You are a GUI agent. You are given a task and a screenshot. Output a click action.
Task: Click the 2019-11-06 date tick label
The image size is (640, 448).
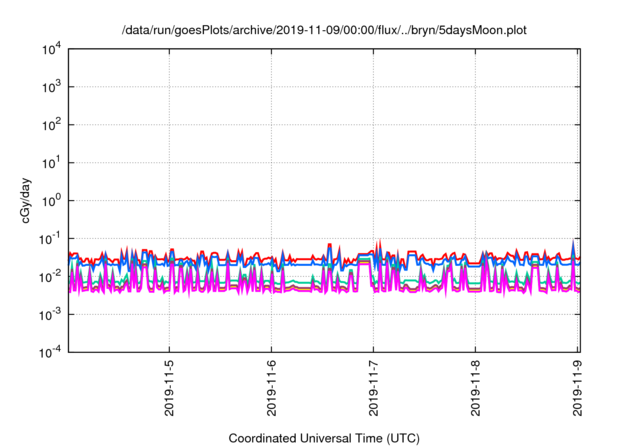click(x=272, y=390)
